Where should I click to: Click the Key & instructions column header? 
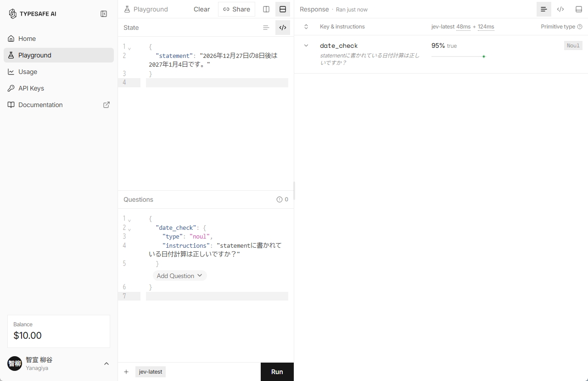(342, 27)
